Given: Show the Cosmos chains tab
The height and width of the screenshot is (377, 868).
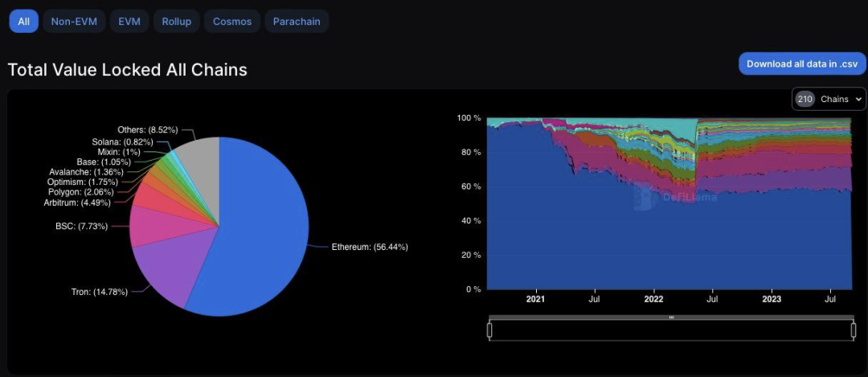Looking at the screenshot, I should point(232,22).
